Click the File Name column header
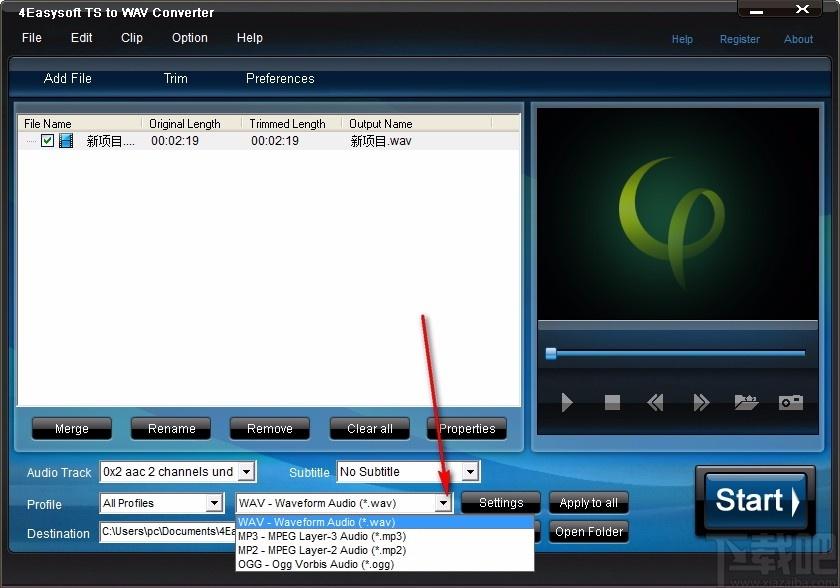This screenshot has width=840, height=588. point(80,124)
